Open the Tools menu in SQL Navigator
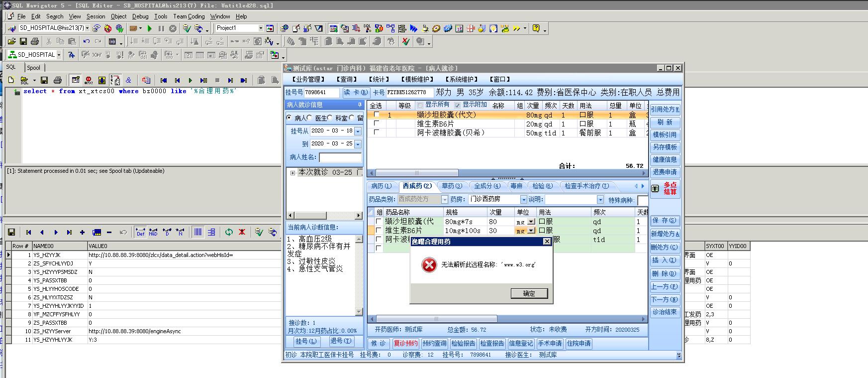 [x=161, y=16]
